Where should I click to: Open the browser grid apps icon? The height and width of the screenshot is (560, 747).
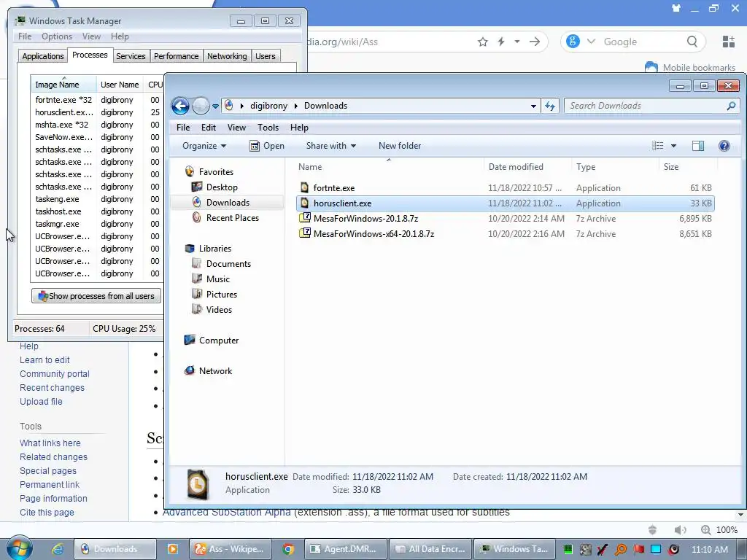click(729, 42)
